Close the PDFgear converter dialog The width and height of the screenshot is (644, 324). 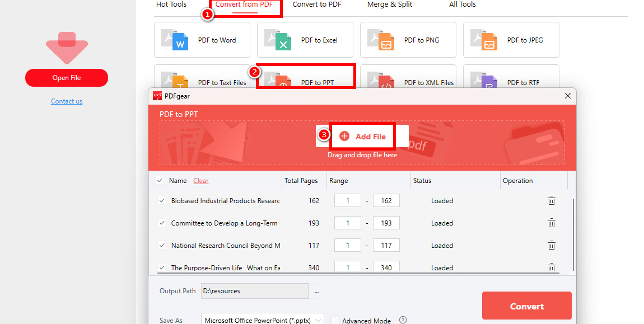568,96
